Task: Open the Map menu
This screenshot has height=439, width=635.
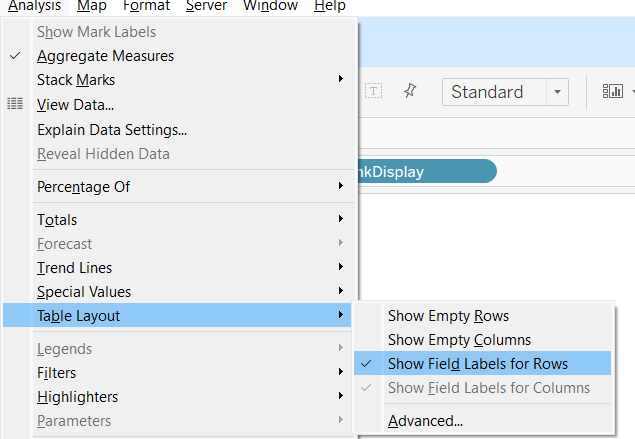Action: (x=91, y=6)
